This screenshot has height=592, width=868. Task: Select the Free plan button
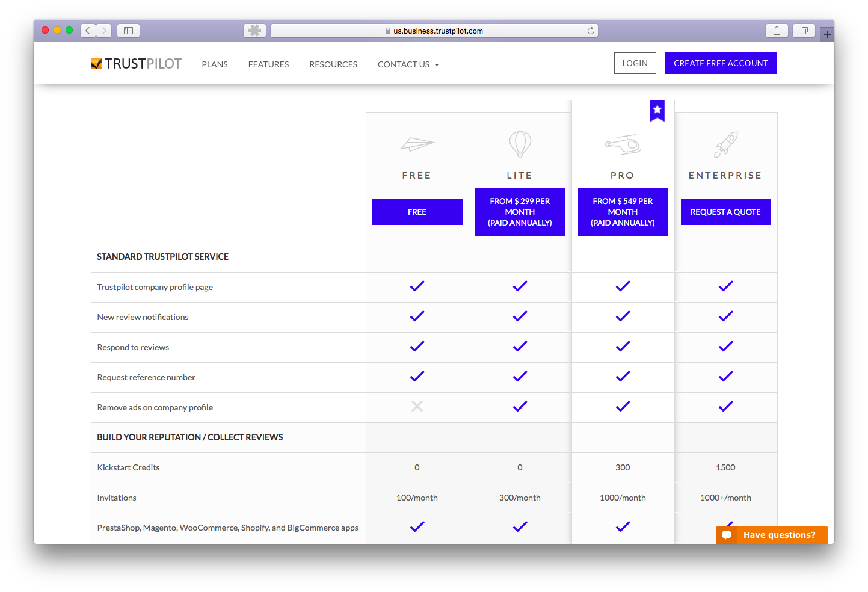(x=417, y=212)
